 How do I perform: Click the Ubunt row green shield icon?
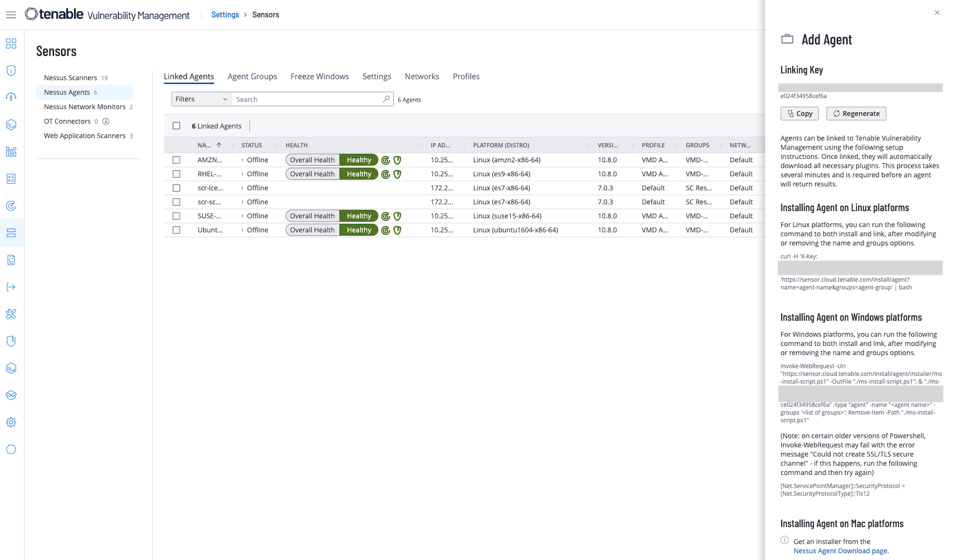[397, 230]
